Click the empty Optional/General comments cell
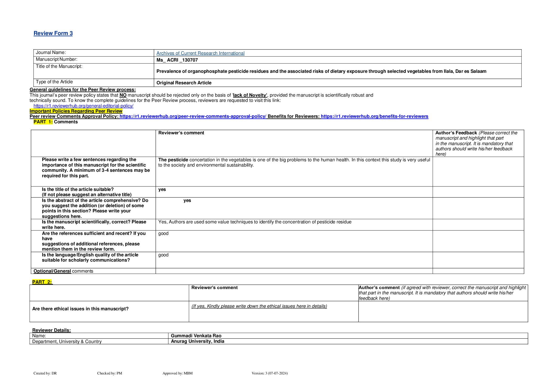Viewport: 555px width, 392px height. pyautogui.click(x=294, y=271)
